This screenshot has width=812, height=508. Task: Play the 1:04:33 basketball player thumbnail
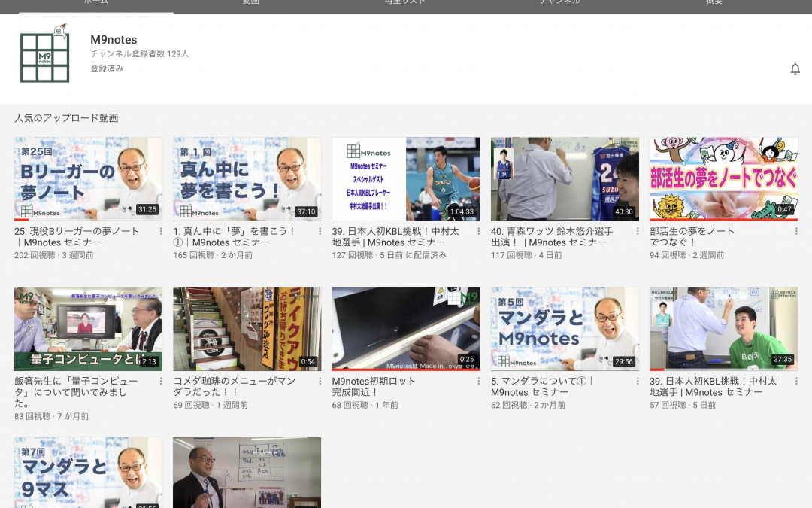(406, 179)
